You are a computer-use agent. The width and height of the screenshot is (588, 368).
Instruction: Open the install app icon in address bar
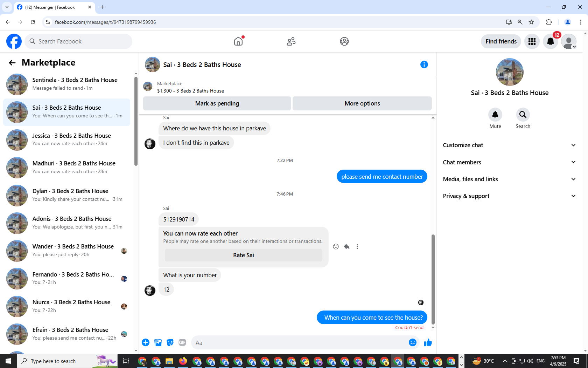(509, 22)
